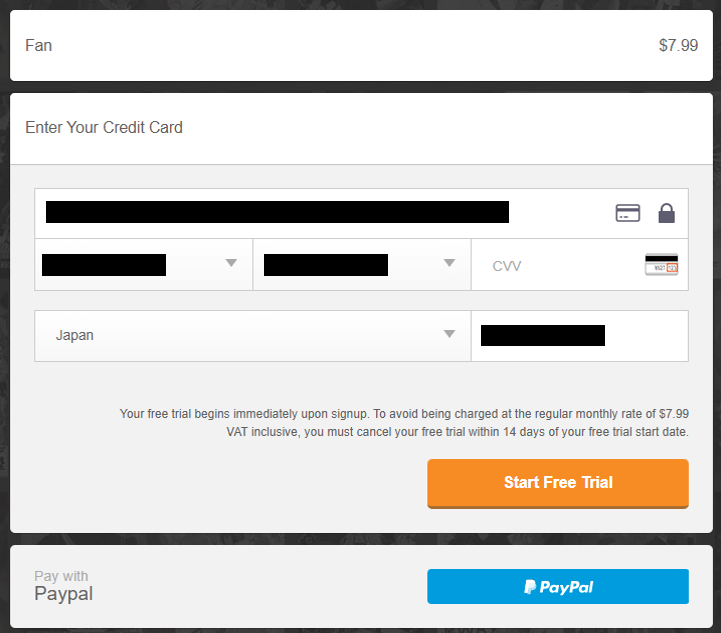The width and height of the screenshot is (721, 633).
Task: Click the $7.99 plan price
Action: [678, 46]
